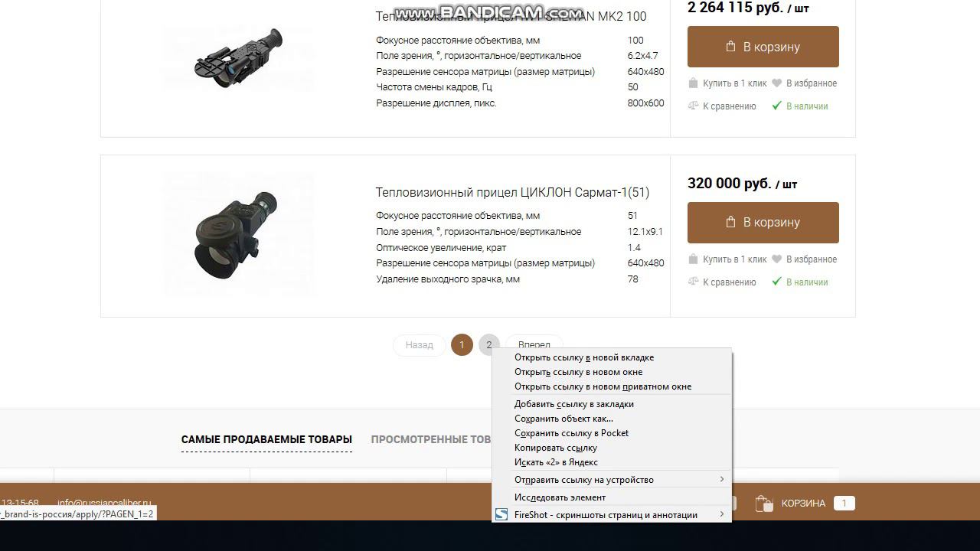This screenshot has width=980, height=551.
Task: Click the Корзина bag icon in bottom bar
Action: (763, 503)
